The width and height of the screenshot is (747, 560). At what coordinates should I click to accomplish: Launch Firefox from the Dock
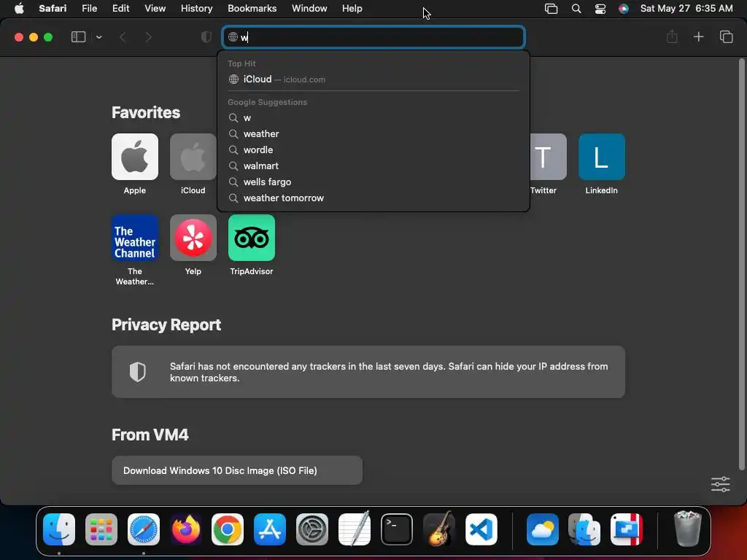tap(186, 529)
